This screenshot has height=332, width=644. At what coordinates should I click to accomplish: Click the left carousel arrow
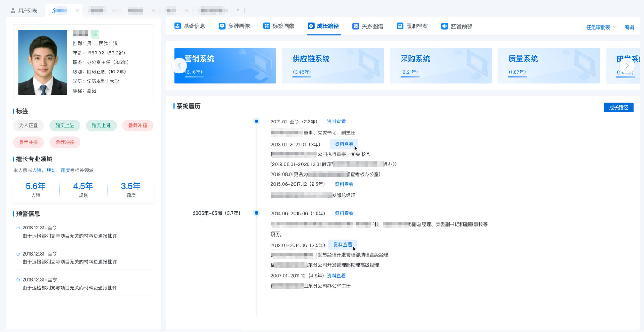tap(179, 65)
